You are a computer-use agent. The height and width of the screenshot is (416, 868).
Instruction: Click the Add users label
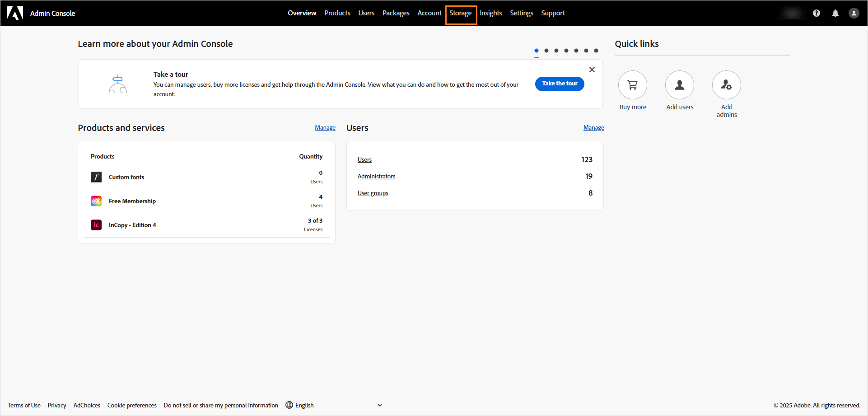[x=680, y=107]
